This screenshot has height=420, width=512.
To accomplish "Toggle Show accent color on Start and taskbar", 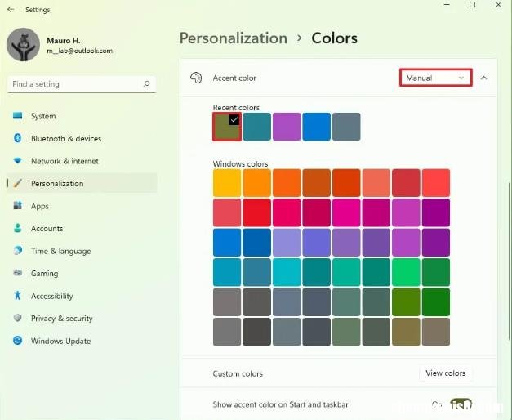I will [461, 404].
